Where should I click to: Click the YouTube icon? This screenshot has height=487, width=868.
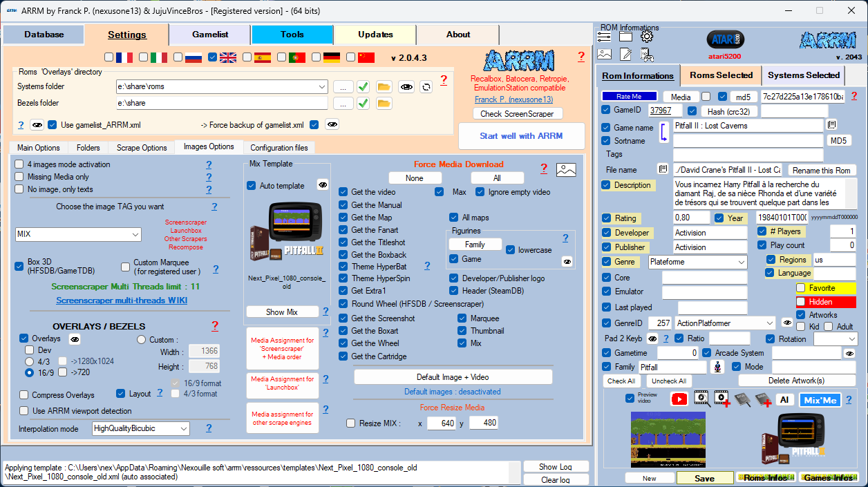tap(679, 399)
